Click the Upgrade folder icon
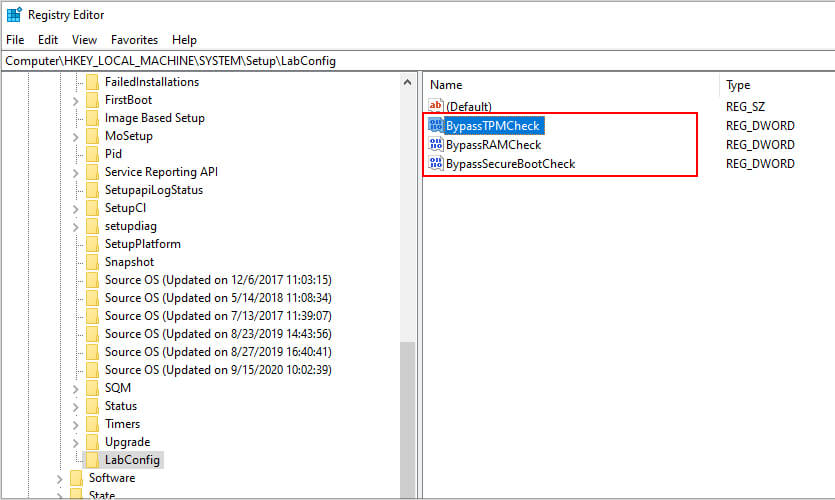The width and height of the screenshot is (835, 500). (92, 442)
